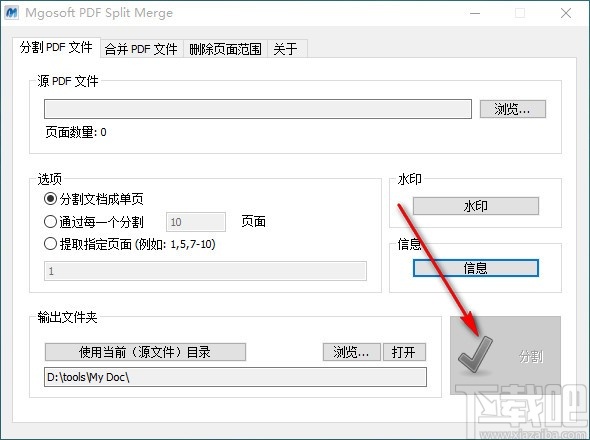Open the 关于 tab
The width and height of the screenshot is (590, 440).
287,49
